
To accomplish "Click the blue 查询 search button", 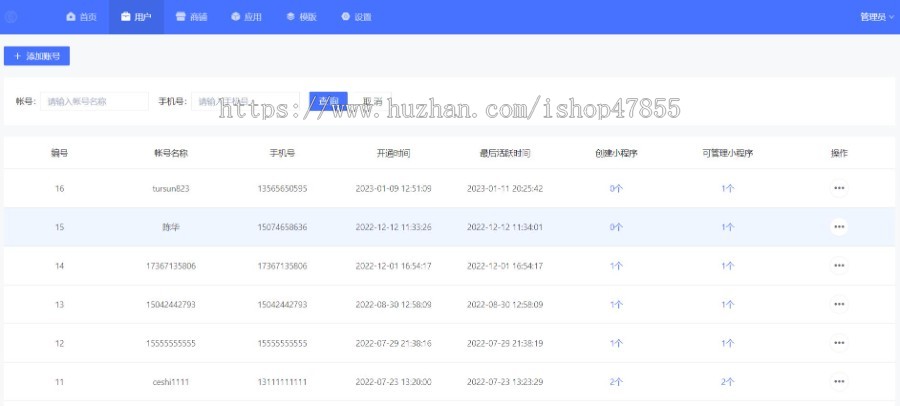I will (x=328, y=101).
